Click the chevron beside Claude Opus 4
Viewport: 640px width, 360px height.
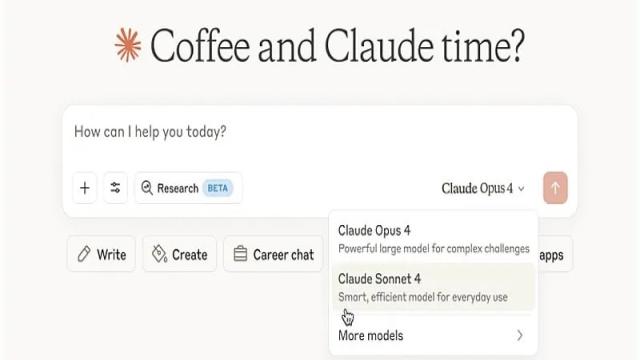click(521, 189)
